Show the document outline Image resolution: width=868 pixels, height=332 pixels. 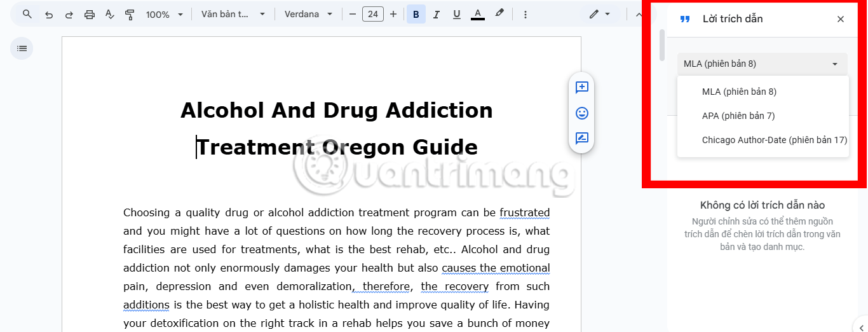(22, 48)
